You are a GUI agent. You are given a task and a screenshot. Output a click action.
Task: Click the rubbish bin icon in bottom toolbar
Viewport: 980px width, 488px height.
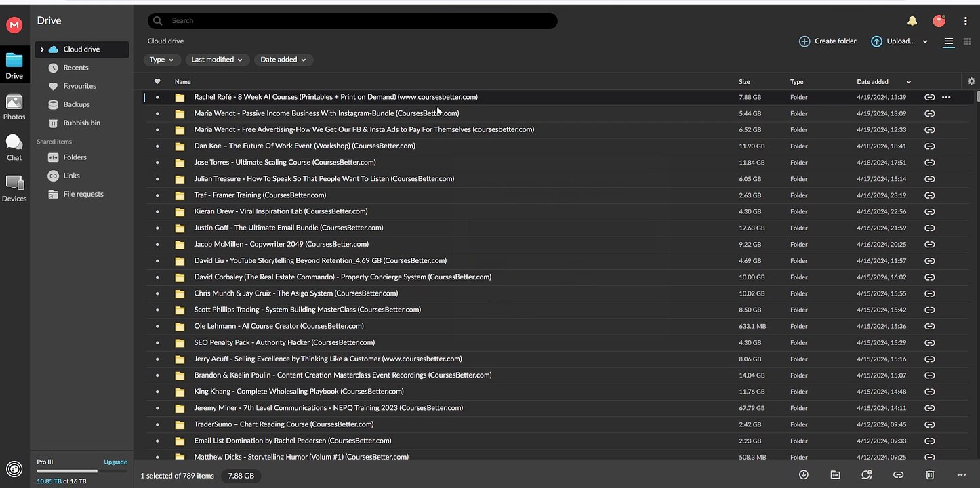coord(930,475)
